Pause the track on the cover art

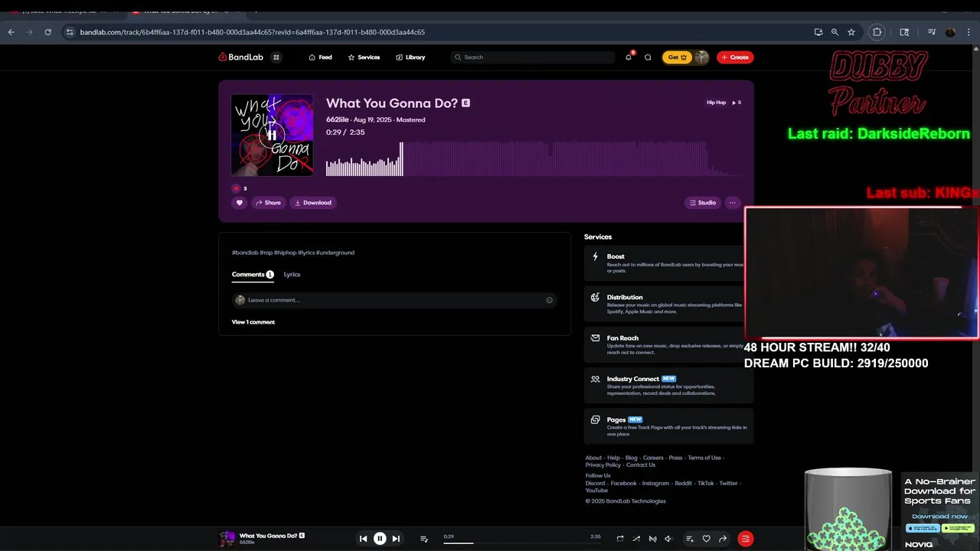coord(272,135)
